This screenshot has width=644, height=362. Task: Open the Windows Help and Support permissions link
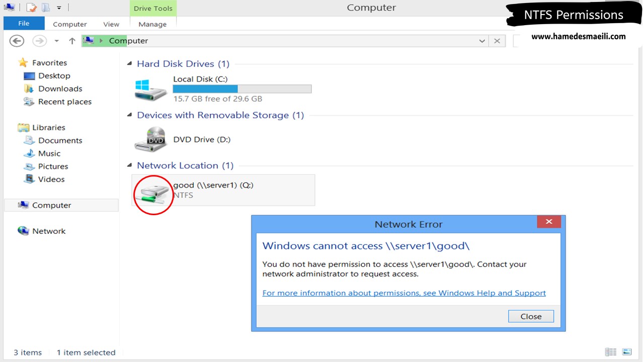click(404, 293)
